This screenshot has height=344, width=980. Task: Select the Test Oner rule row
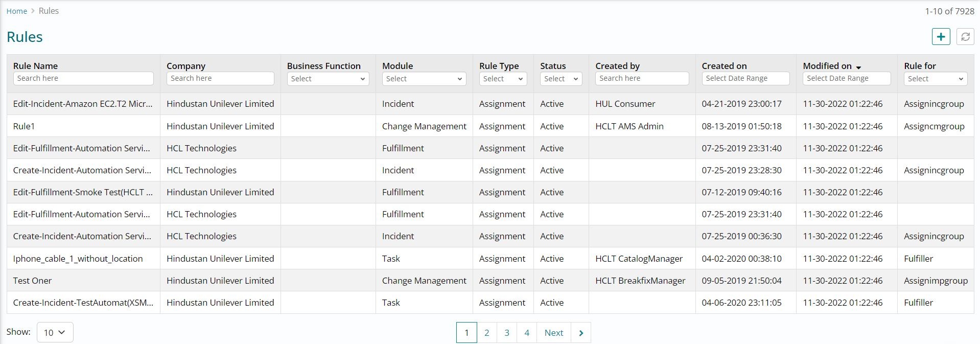32,281
